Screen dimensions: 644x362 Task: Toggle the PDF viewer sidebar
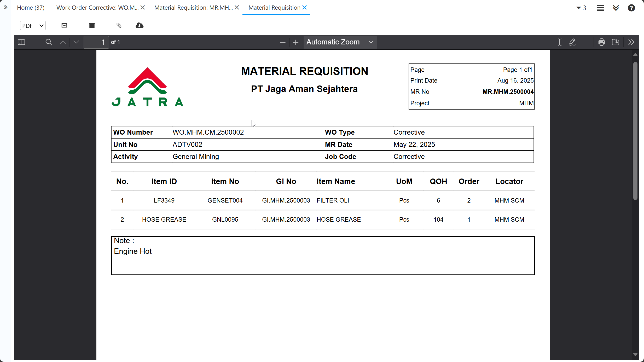click(21, 42)
